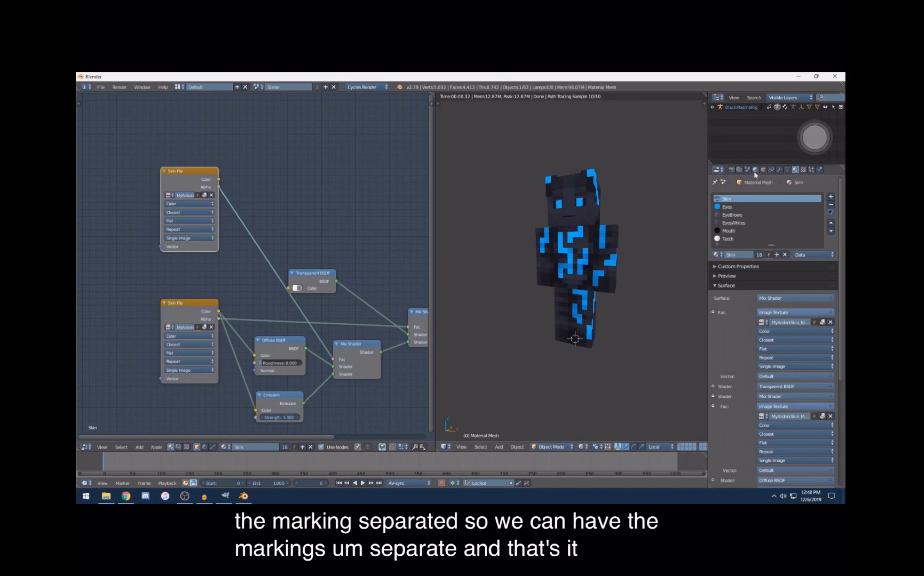924x576 pixels.
Task: Toggle BlackPlasmaRig selectability cursor icon
Action: (833, 107)
